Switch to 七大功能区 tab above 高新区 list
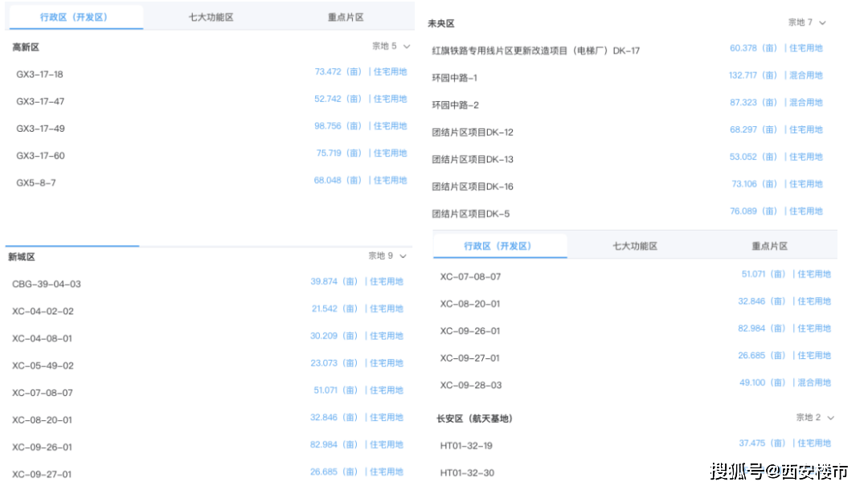The image size is (868, 490). pos(211,17)
